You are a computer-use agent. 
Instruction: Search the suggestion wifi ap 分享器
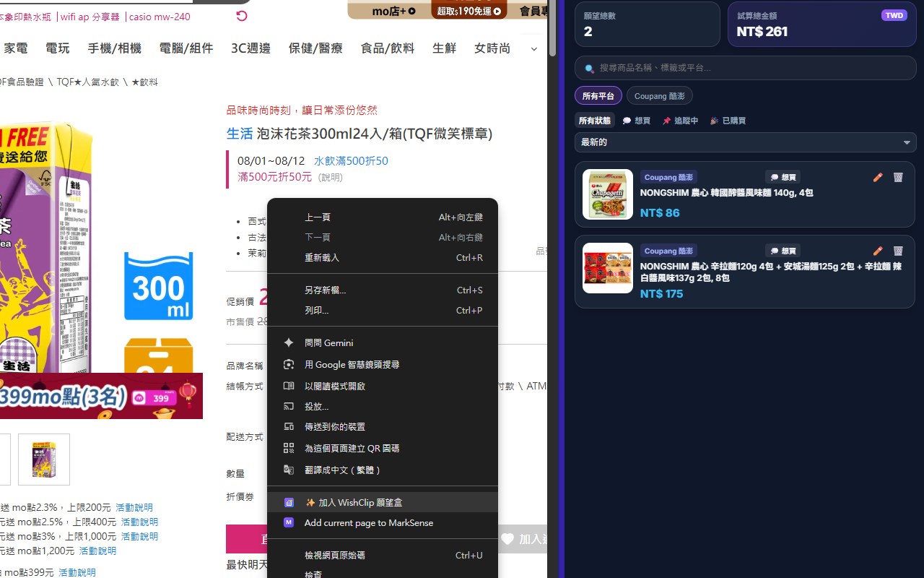(x=90, y=17)
